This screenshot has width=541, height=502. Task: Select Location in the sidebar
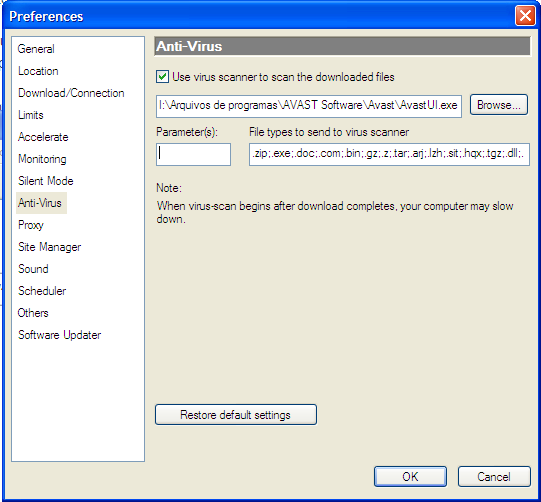(38, 71)
